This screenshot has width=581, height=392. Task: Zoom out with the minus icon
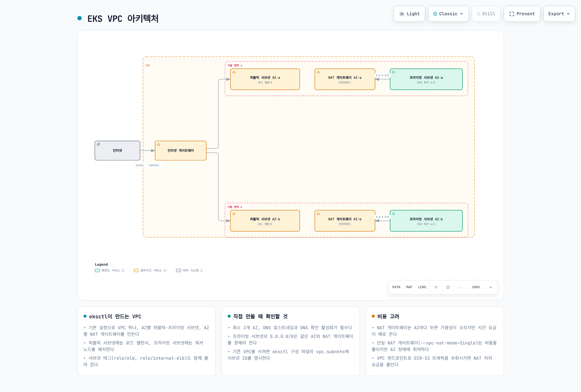(461, 287)
